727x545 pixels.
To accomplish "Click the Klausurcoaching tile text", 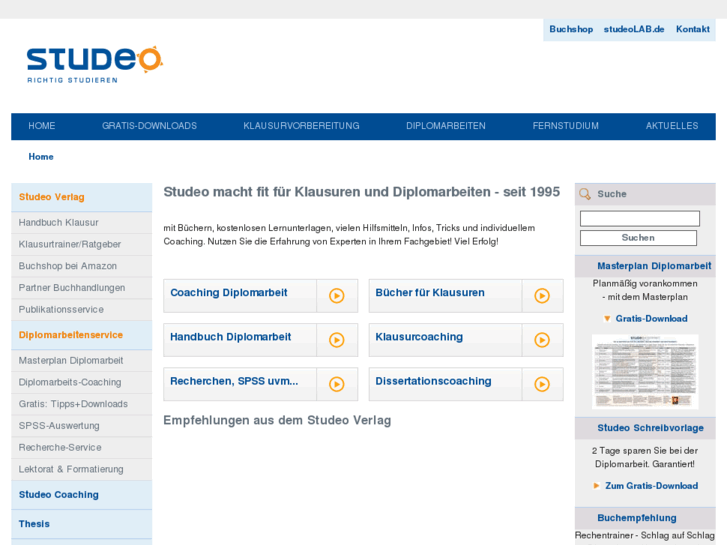I will click(419, 337).
